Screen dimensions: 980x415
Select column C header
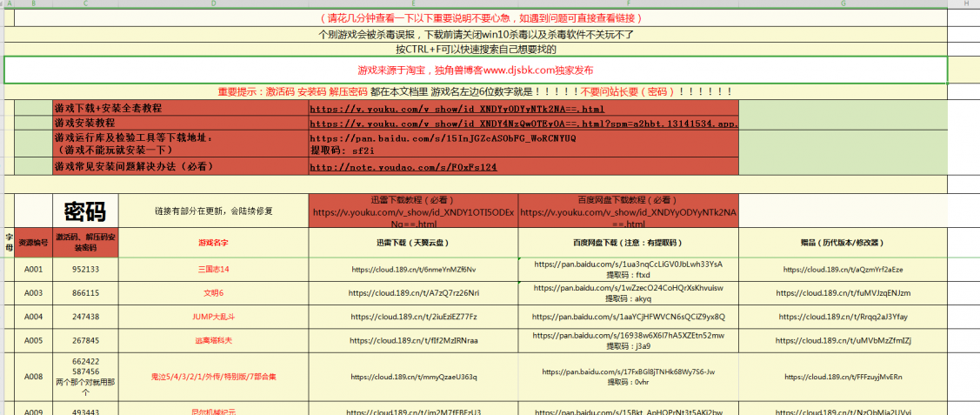pyautogui.click(x=85, y=3)
